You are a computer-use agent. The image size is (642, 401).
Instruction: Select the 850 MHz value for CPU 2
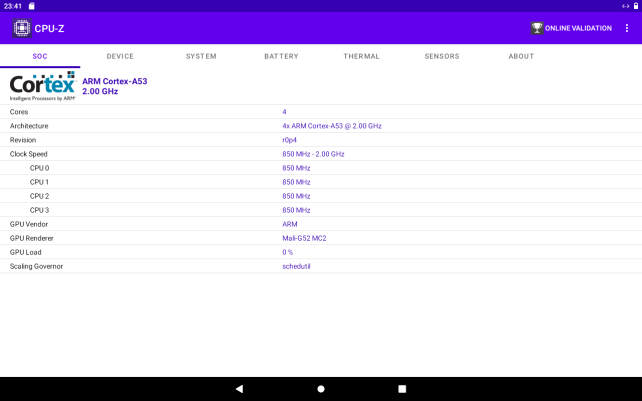[x=296, y=196]
